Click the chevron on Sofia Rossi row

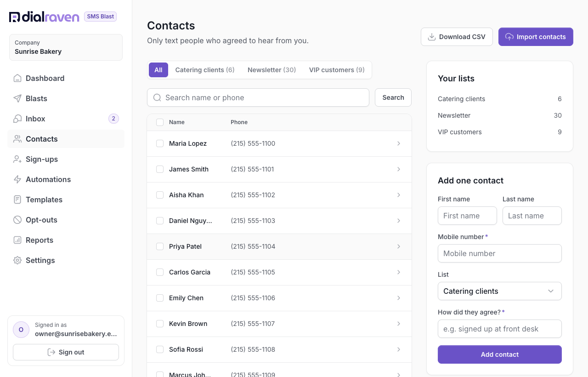[x=399, y=349]
